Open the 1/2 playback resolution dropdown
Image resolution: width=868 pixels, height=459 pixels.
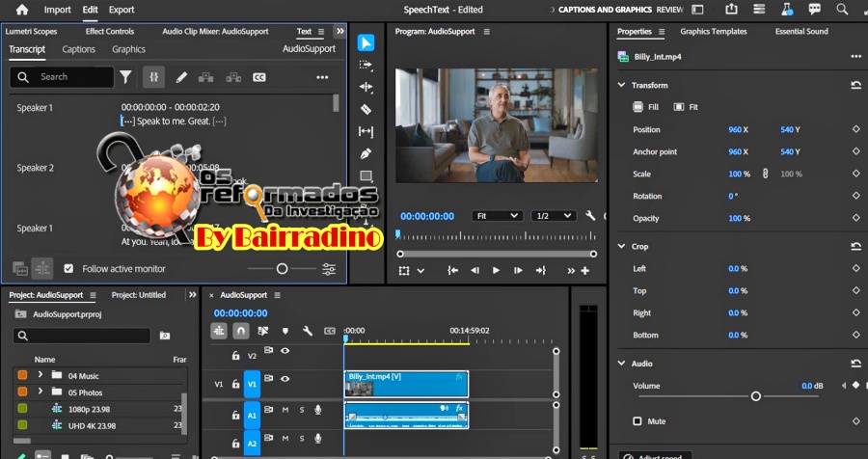[554, 216]
